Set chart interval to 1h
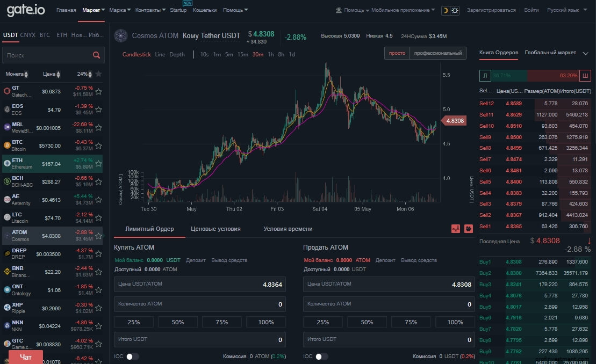 tap(271, 55)
